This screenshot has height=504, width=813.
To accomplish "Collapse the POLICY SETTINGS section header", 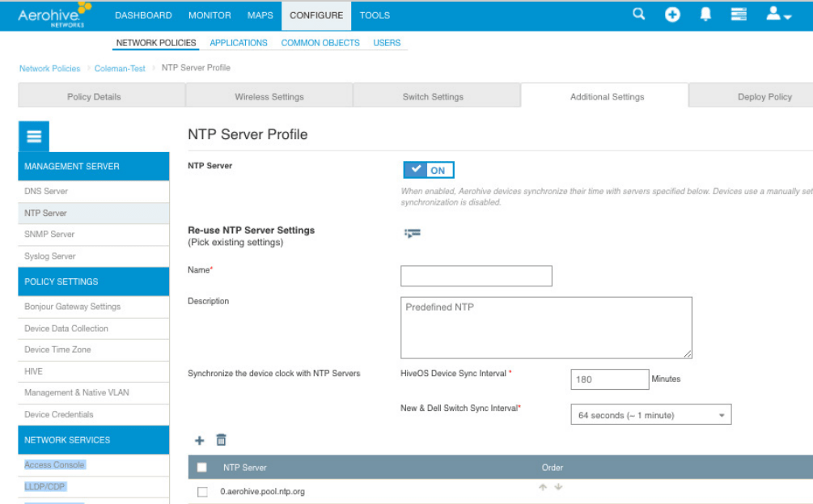I will 94,282.
